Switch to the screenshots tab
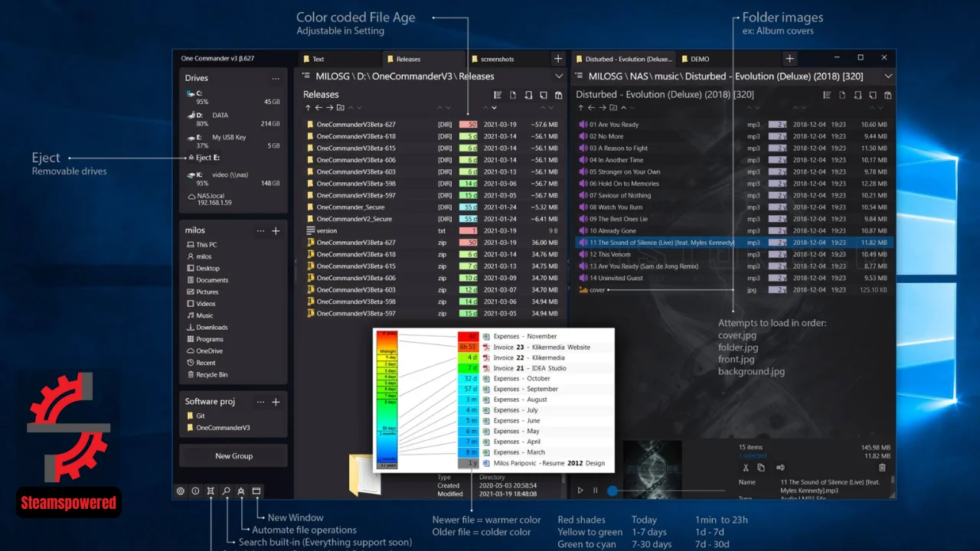Screen dimensions: 980x551 (x=507, y=59)
